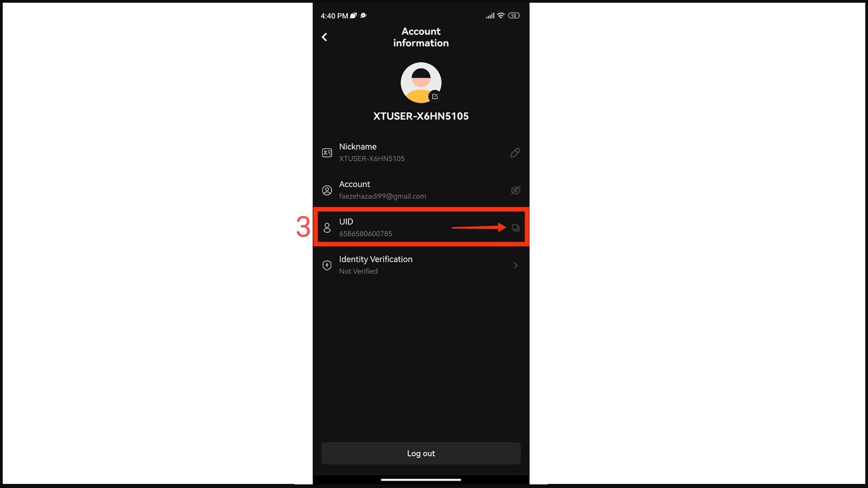Click the Identity Verification shield icon
The image size is (868, 488).
(x=327, y=265)
